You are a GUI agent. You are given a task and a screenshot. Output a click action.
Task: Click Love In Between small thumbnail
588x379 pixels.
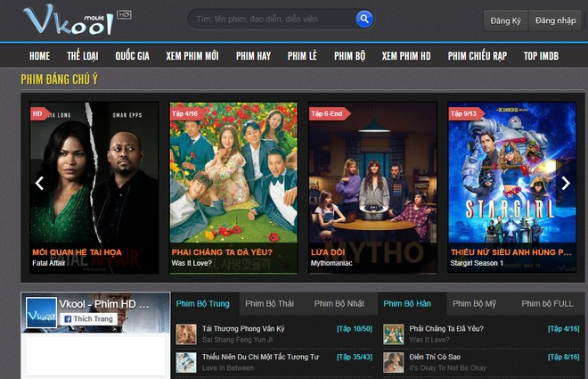tap(186, 362)
